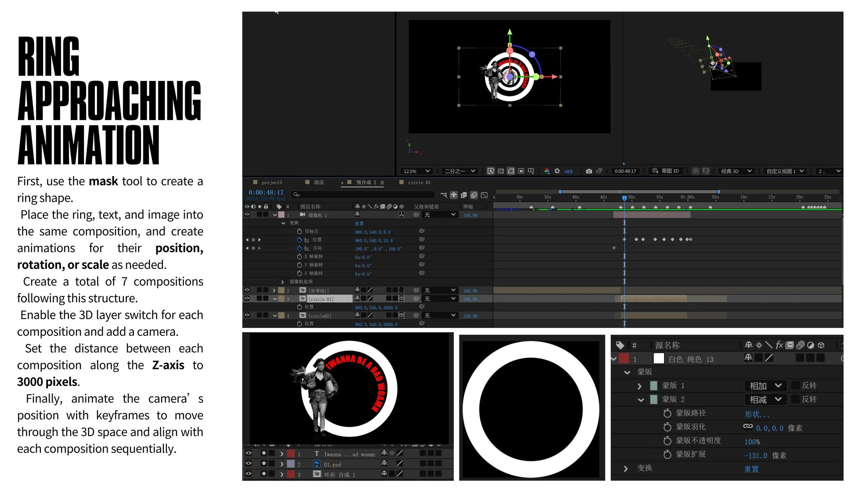Toggle visibility of 摄像机 1 layer
Screen dimensions: 868x488
(247, 214)
